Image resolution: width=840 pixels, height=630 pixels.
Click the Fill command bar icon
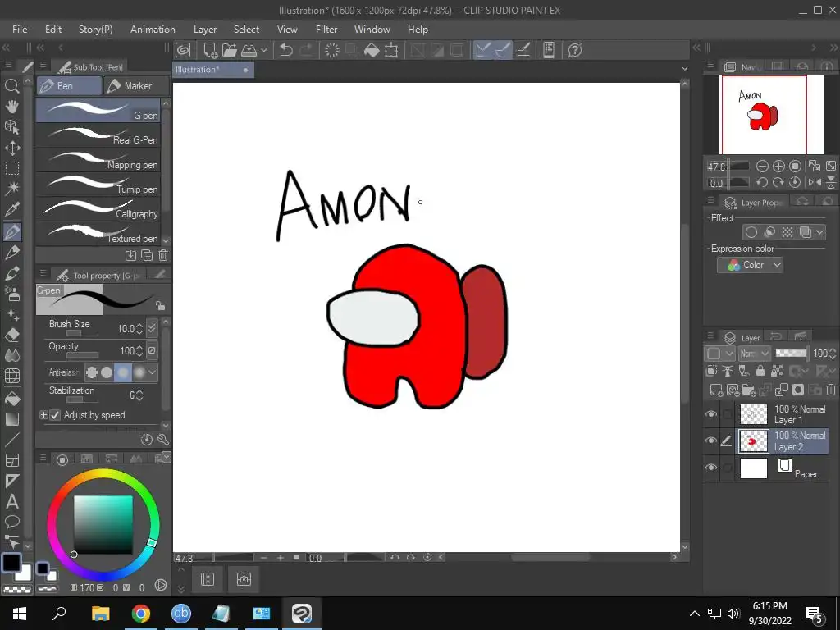pos(372,50)
